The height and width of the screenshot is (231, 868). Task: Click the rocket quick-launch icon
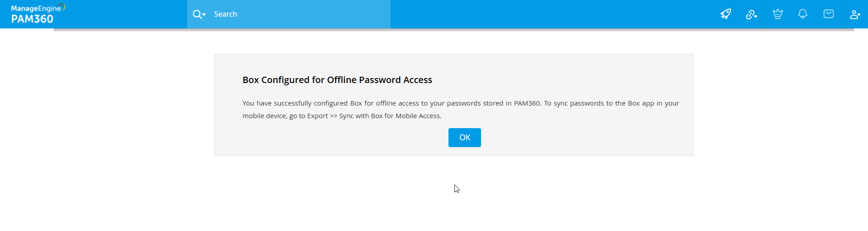click(726, 14)
